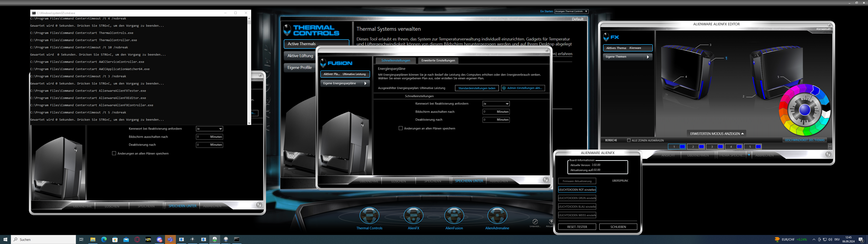The width and height of the screenshot is (868, 244).
Task: Open Microsoft Edge from the taskbar
Action: (104, 239)
